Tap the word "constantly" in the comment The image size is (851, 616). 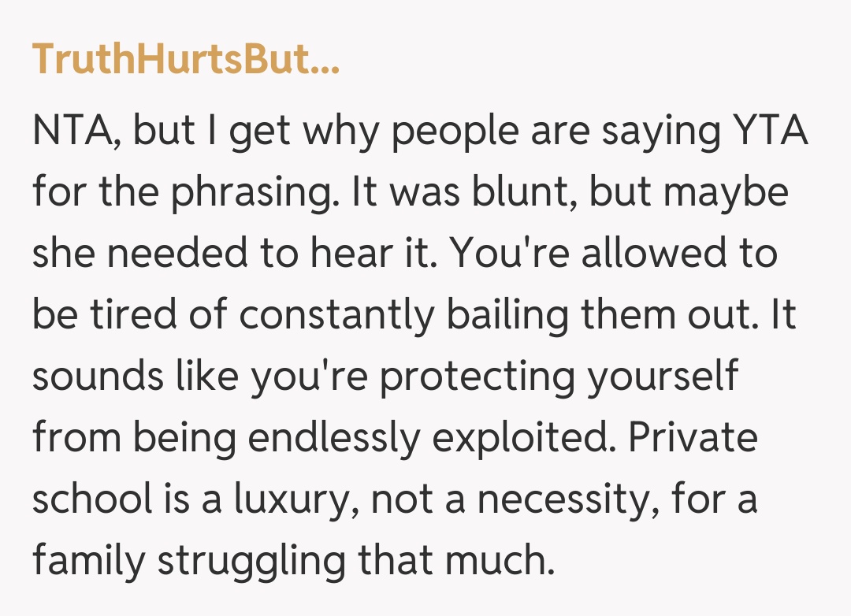pyautogui.click(x=337, y=316)
